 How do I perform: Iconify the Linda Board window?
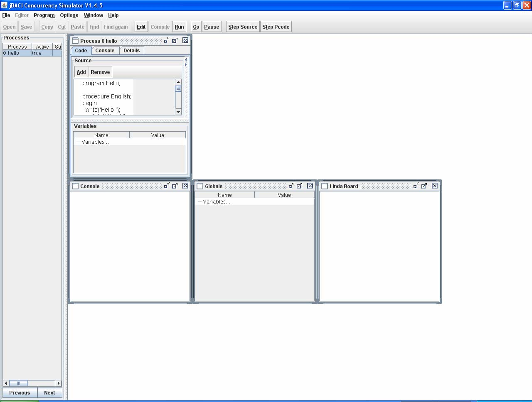tap(416, 186)
